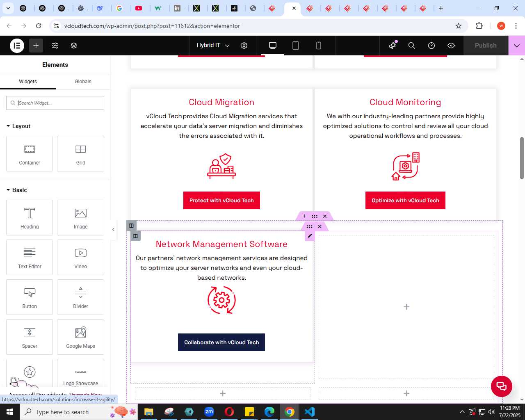Open the Elementor logo menu
Image resolution: width=525 pixels, height=420 pixels.
click(x=17, y=46)
